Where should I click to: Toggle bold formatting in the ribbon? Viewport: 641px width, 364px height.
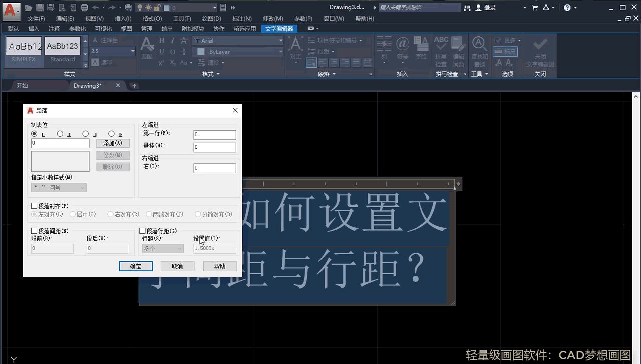161,40
